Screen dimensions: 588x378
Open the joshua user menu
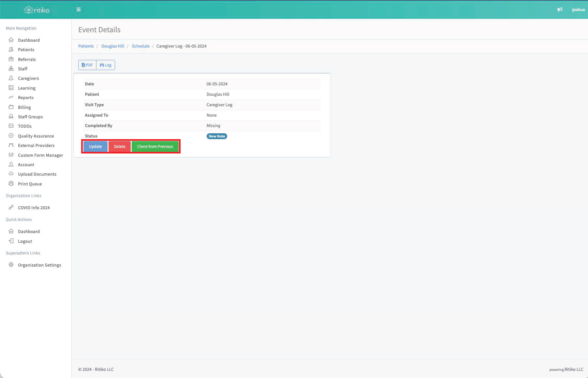578,9
